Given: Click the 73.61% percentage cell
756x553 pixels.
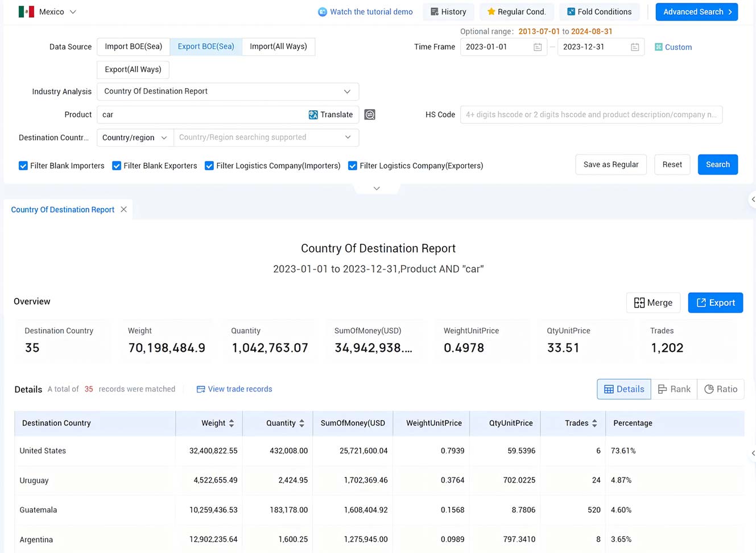Looking at the screenshot, I should 623,451.
